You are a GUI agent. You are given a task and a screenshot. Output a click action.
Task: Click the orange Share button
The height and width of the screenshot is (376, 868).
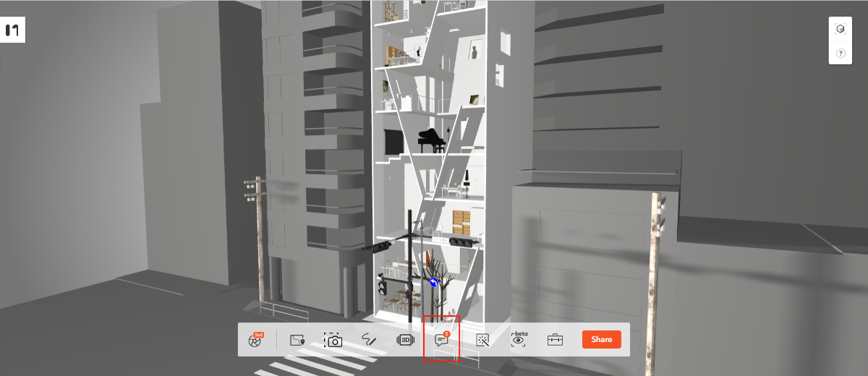[x=601, y=339]
